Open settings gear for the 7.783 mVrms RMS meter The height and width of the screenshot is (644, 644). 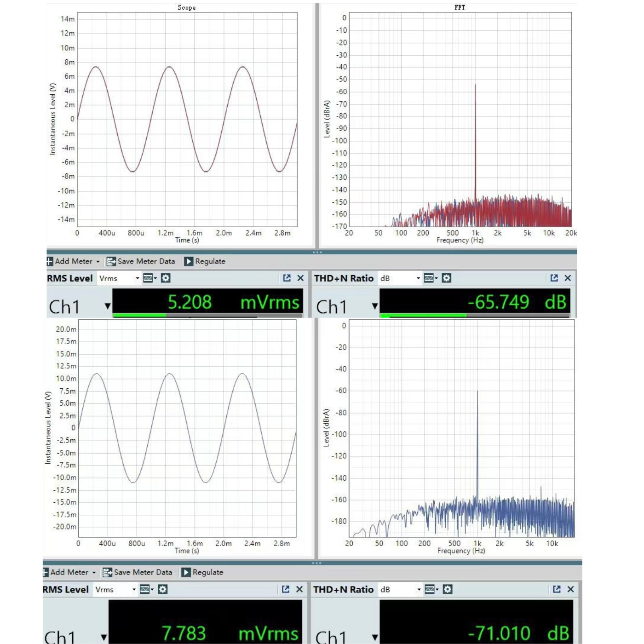[x=162, y=589]
